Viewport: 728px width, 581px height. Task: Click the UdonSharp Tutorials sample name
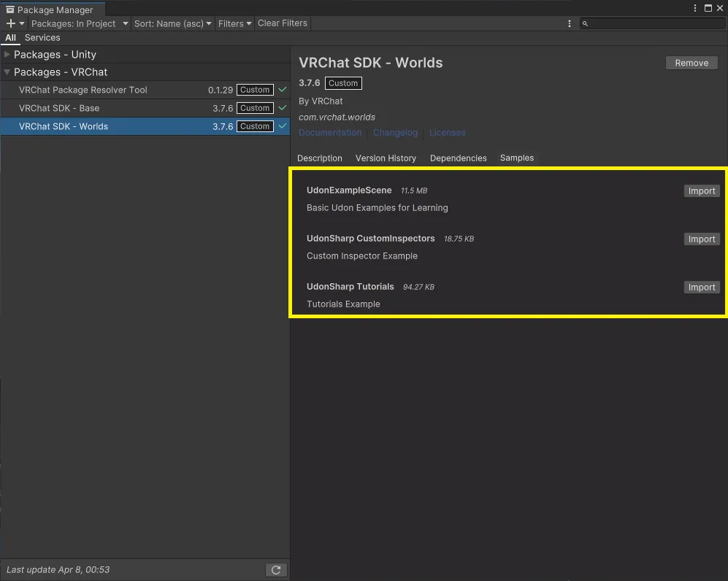point(350,287)
